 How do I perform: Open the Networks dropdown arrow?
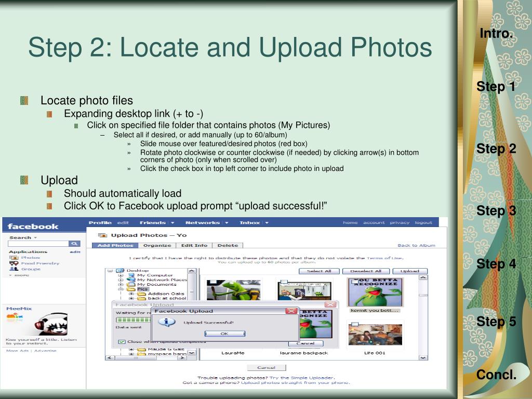pyautogui.click(x=227, y=223)
